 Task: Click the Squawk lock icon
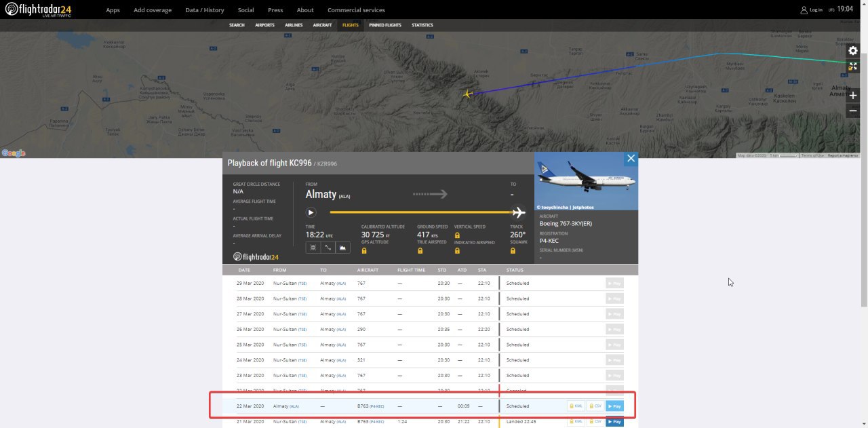[513, 250]
